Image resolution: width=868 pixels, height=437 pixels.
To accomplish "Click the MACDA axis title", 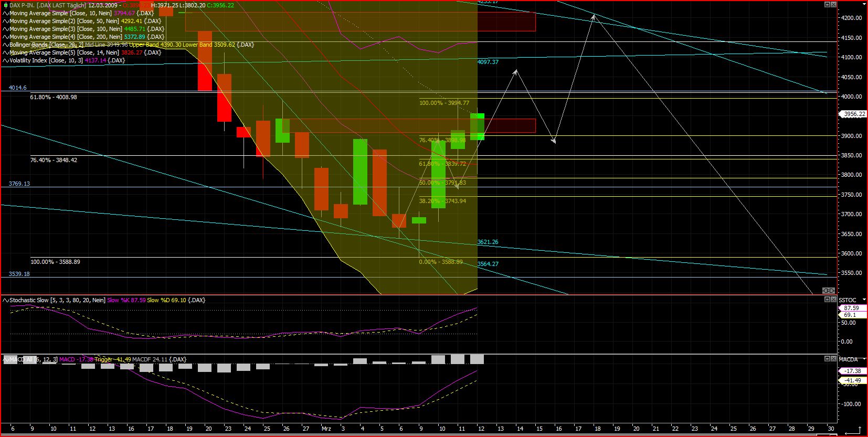I will tap(848, 359).
